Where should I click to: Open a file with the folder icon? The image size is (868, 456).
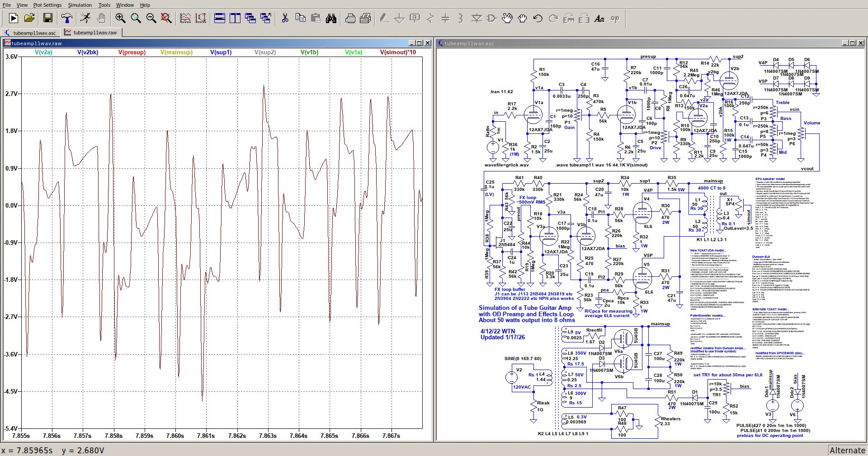[x=29, y=18]
